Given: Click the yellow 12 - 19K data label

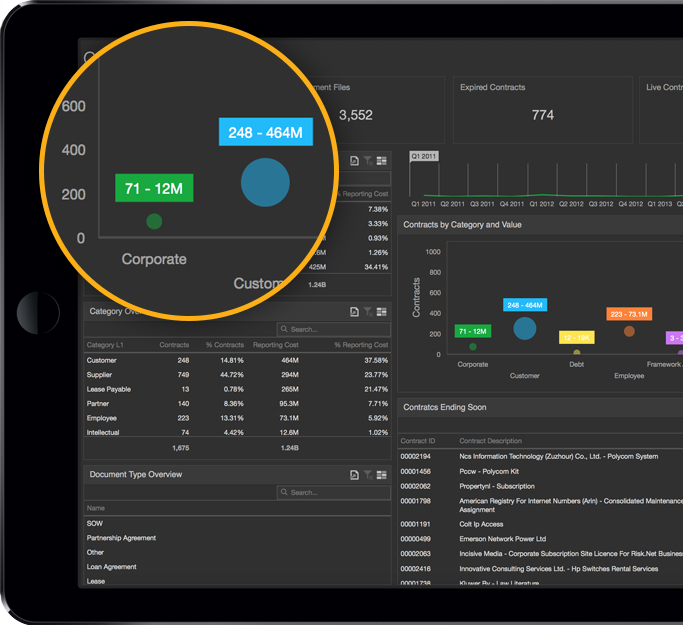Looking at the screenshot, I should pos(576,338).
